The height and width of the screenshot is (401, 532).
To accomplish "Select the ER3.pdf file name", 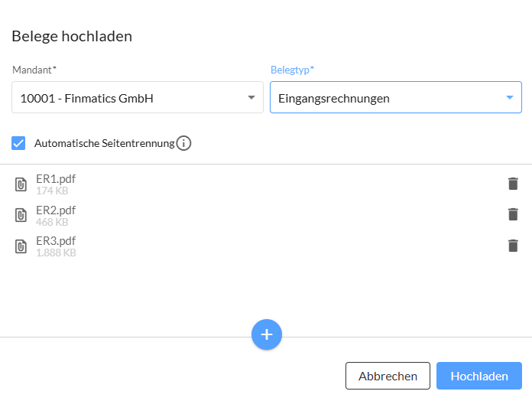I will tap(56, 241).
